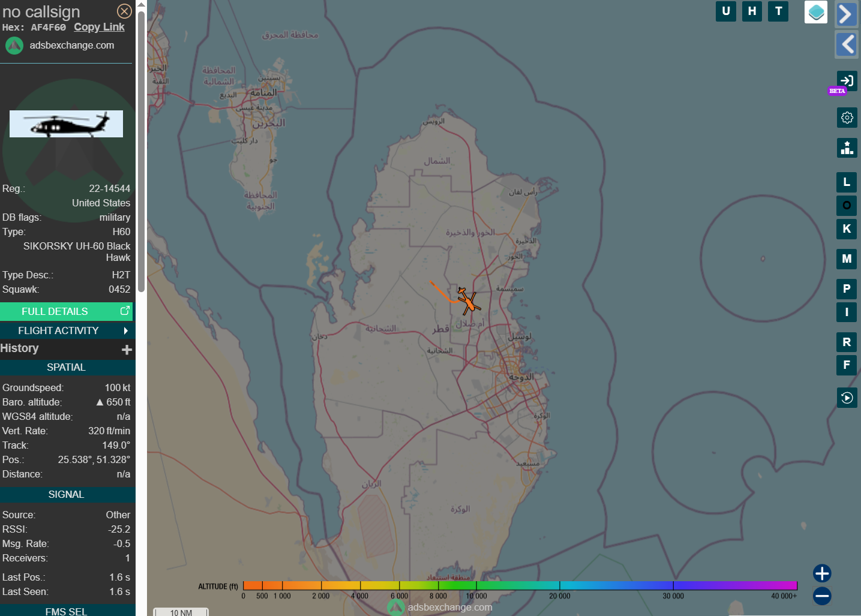Toggle the K map button
861x616 pixels.
pos(847,229)
